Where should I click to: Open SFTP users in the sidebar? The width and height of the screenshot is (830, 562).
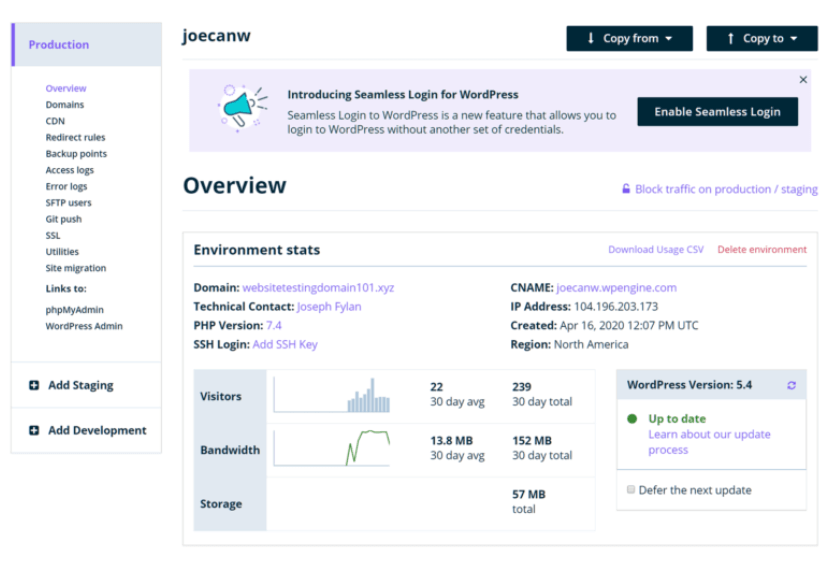(x=68, y=203)
